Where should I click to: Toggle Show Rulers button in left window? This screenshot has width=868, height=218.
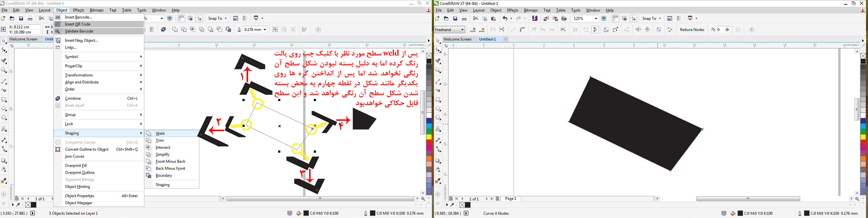pyautogui.click(x=181, y=18)
